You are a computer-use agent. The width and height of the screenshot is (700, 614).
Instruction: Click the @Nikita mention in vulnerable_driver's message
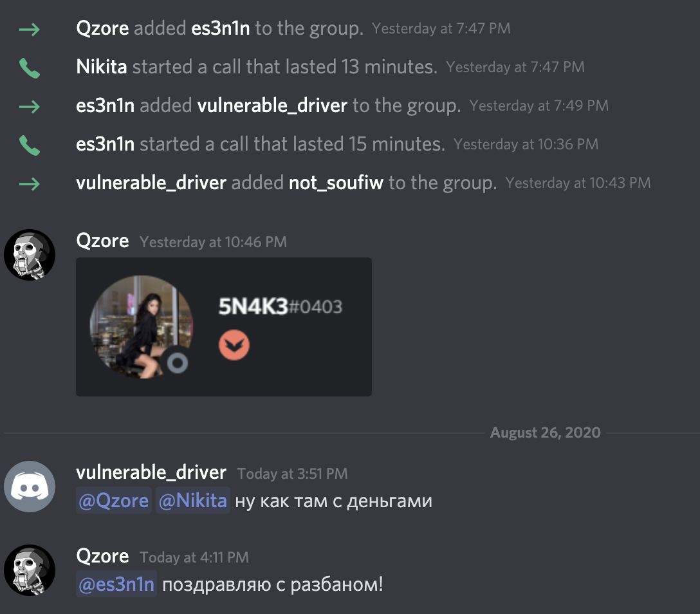[193, 501]
